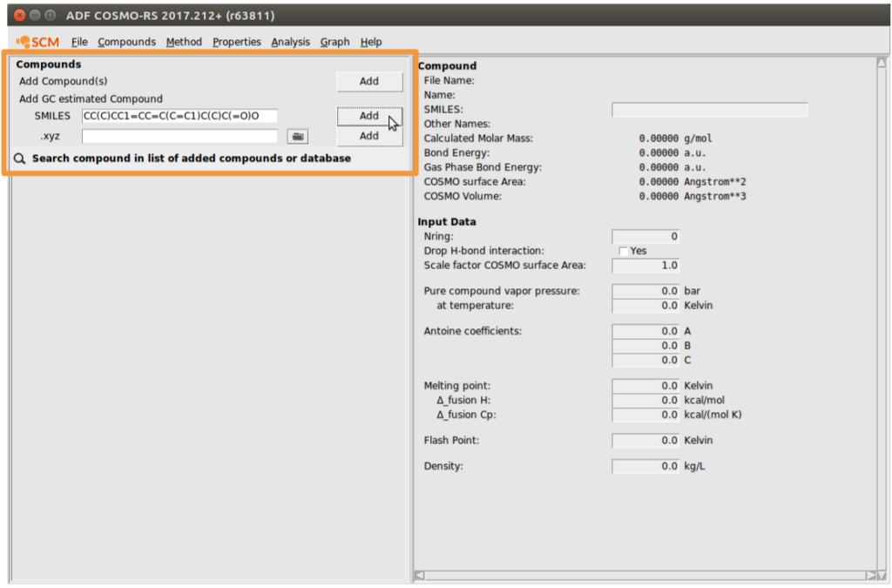892x588 pixels.
Task: Click the SMILES input field in Compounds
Action: tap(179, 116)
